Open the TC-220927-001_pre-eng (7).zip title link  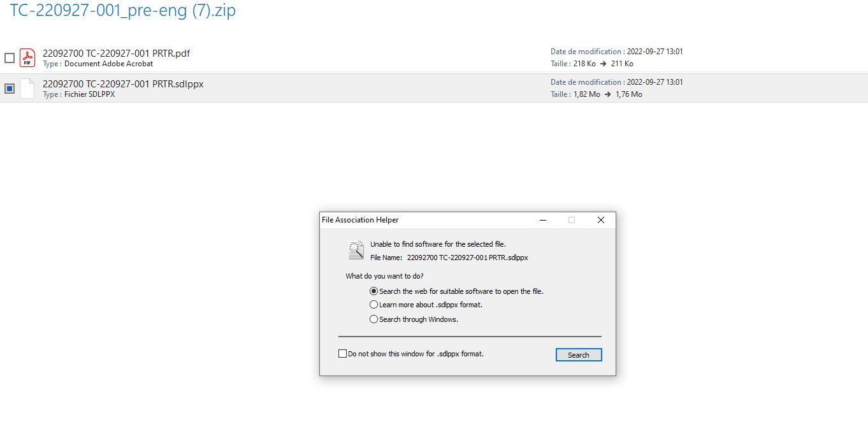point(121,11)
